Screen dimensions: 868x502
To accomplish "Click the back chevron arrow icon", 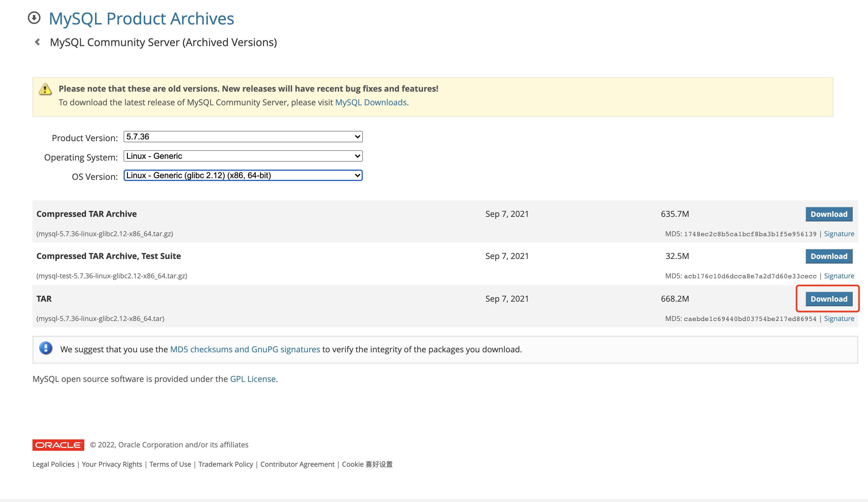I will point(38,42).
